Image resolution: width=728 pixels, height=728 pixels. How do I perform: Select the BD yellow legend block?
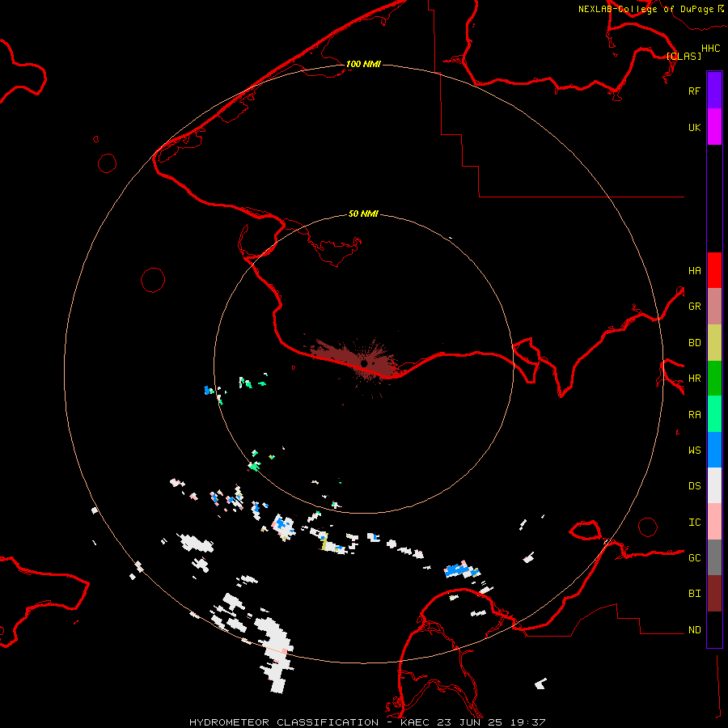(714, 343)
